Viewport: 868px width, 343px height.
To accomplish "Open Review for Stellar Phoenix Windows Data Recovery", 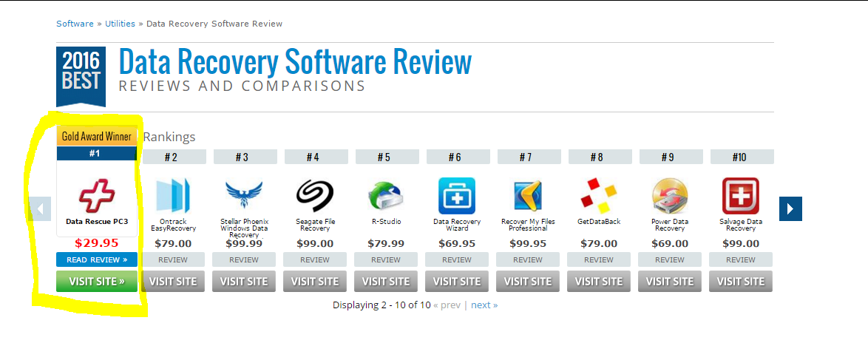I will 244,259.
